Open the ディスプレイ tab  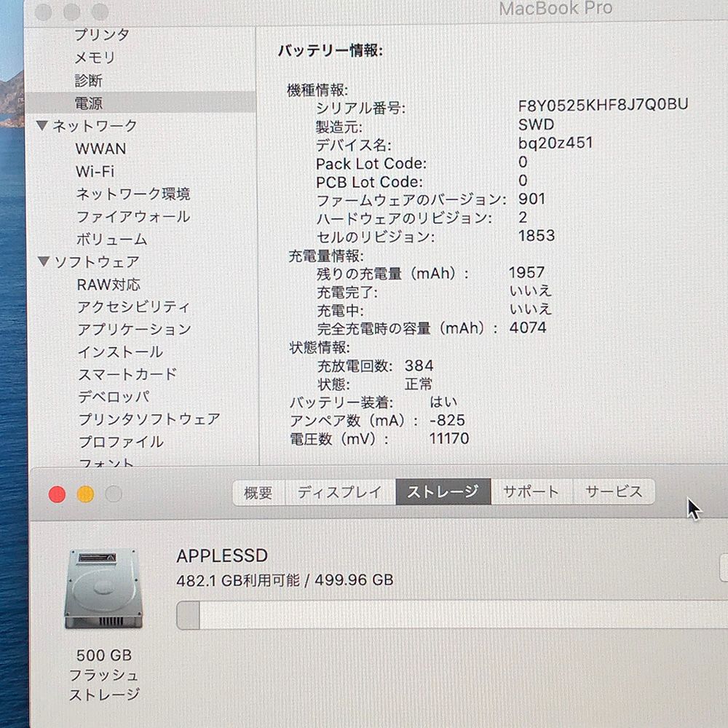(339, 492)
